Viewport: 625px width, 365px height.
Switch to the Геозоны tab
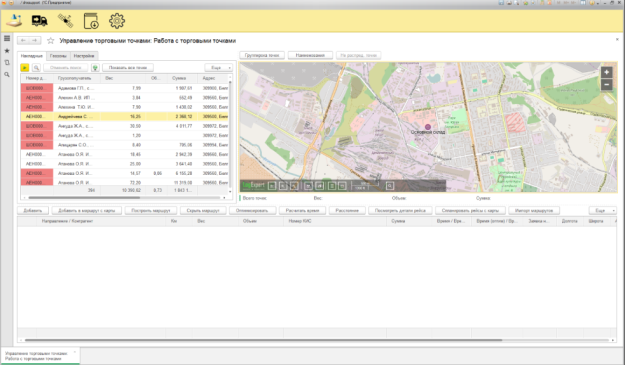[58, 56]
